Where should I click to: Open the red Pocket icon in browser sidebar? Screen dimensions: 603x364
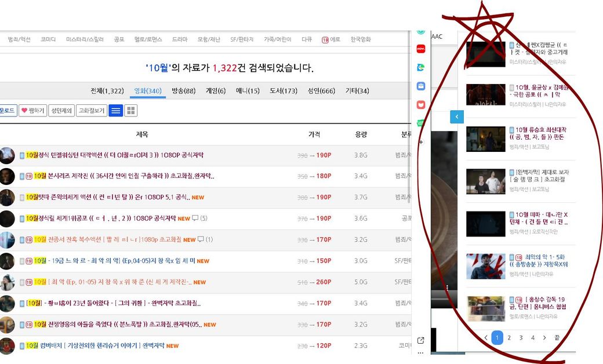(x=421, y=104)
